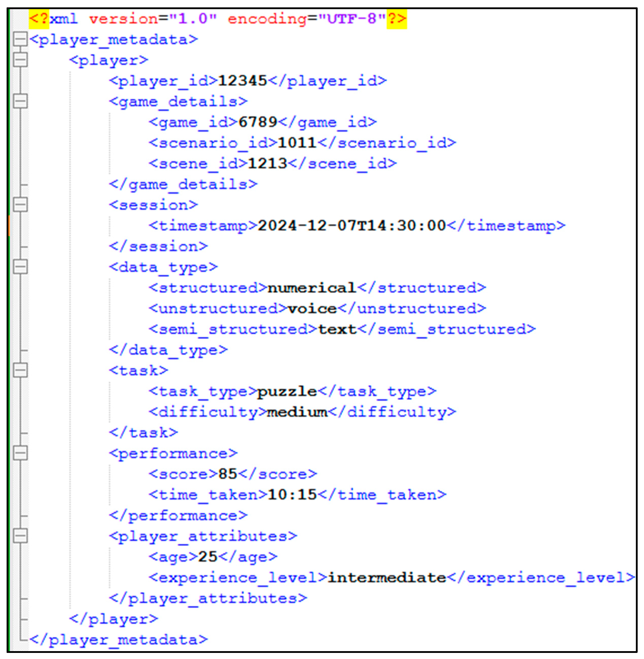Click the closing </game_details> tag
Viewport: 644px width, 659px height.
coord(183,185)
